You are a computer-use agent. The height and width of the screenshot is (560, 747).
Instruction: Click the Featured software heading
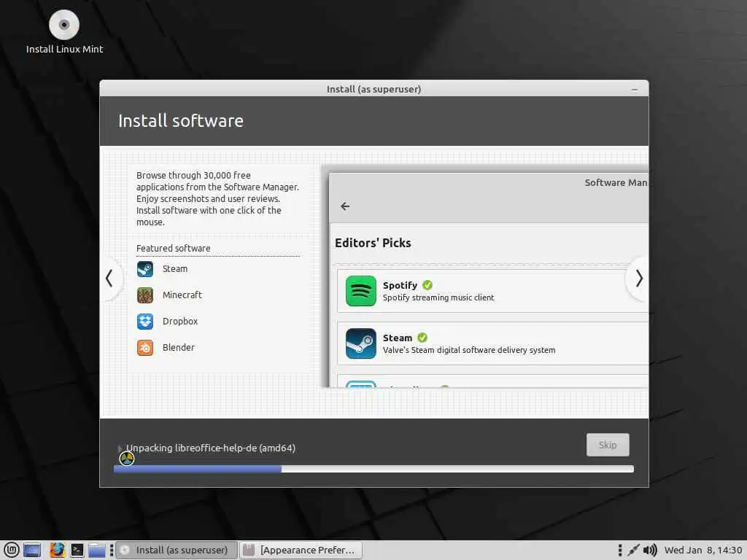(173, 249)
